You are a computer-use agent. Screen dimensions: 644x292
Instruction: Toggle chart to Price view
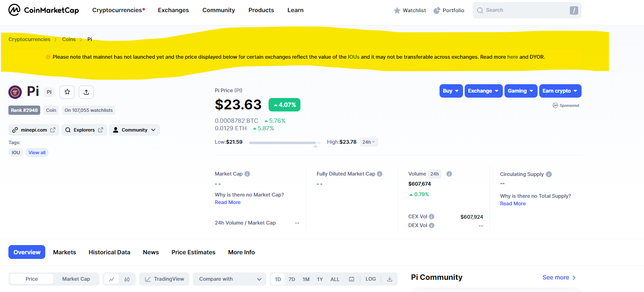pos(32,279)
